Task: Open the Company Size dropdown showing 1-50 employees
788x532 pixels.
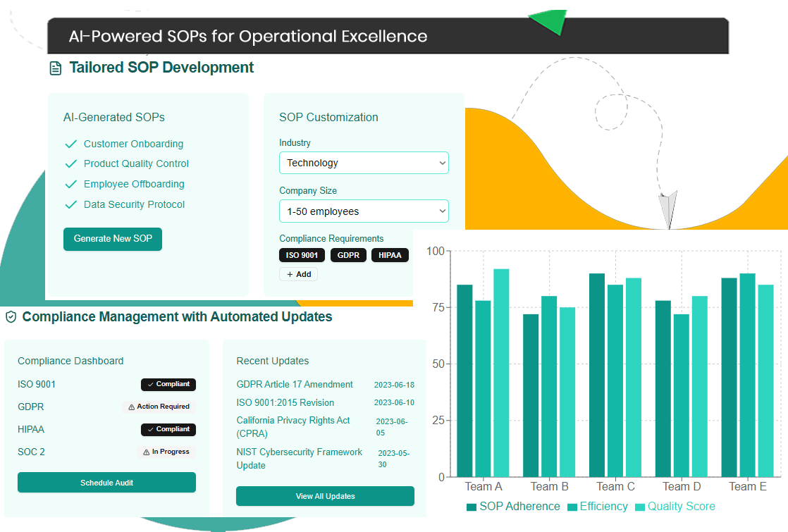Action: tap(364, 211)
